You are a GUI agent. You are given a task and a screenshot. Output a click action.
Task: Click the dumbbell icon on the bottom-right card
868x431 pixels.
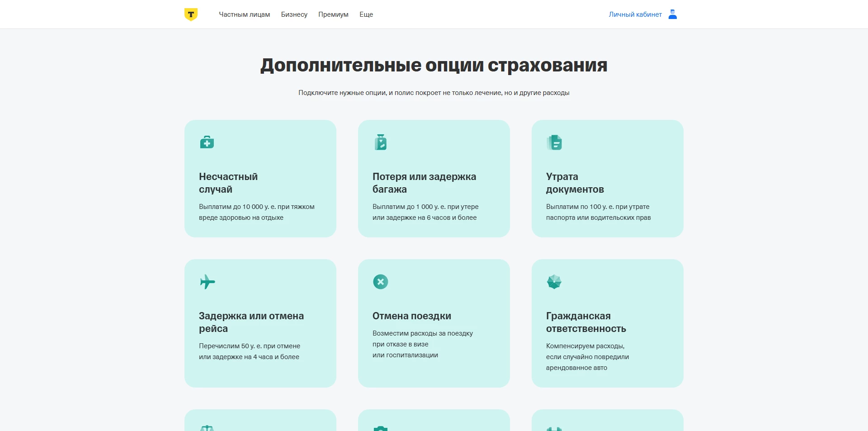[x=555, y=427]
